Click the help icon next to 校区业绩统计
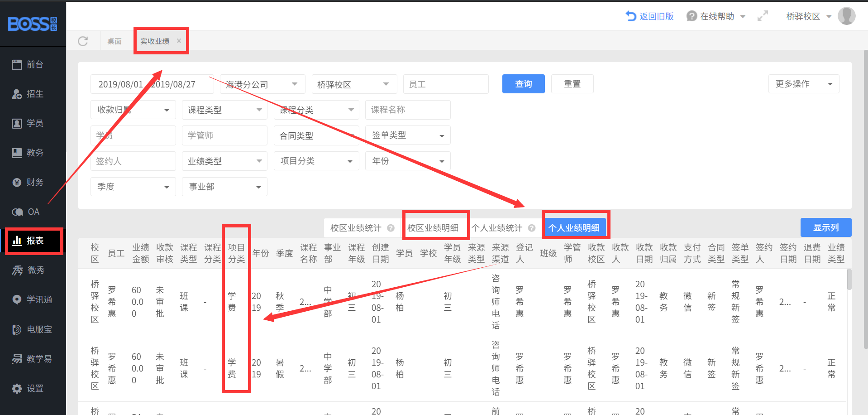Image resolution: width=868 pixels, height=415 pixels. [391, 228]
